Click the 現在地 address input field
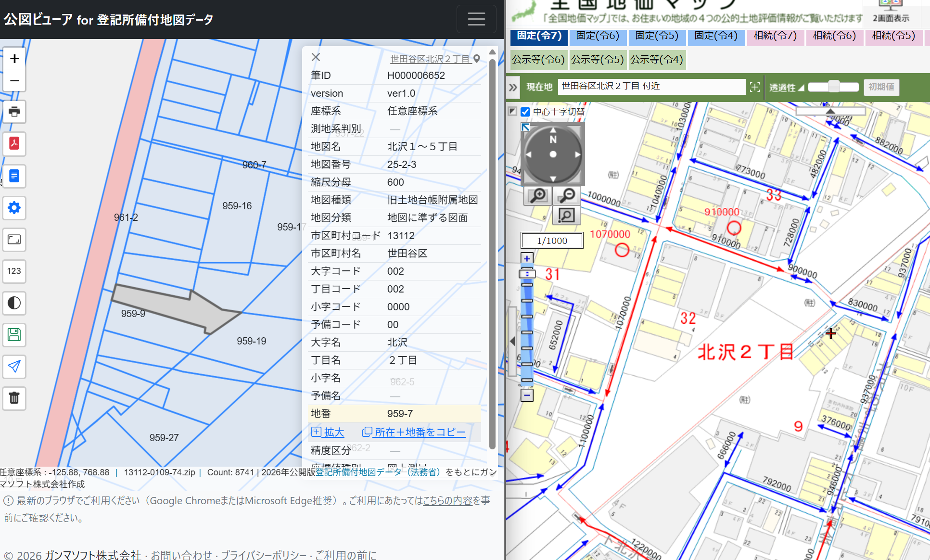 point(651,87)
